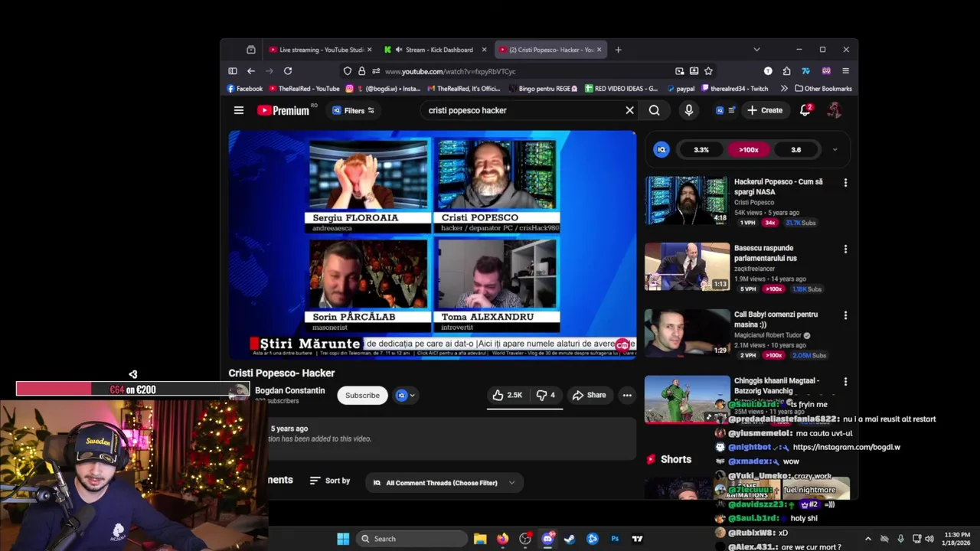980x551 pixels.
Task: Open the account avatar menu
Action: pyautogui.click(x=834, y=110)
